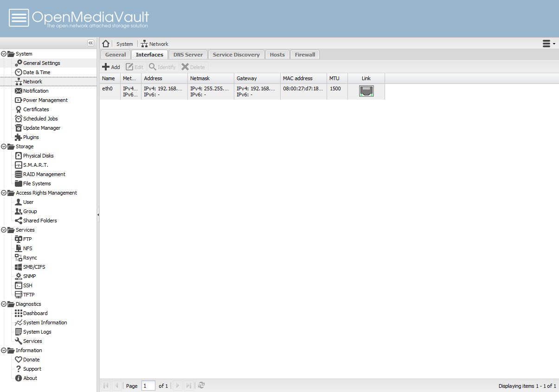Collapse the Diagnostics tree section
559x392 pixels.
(x=4, y=304)
